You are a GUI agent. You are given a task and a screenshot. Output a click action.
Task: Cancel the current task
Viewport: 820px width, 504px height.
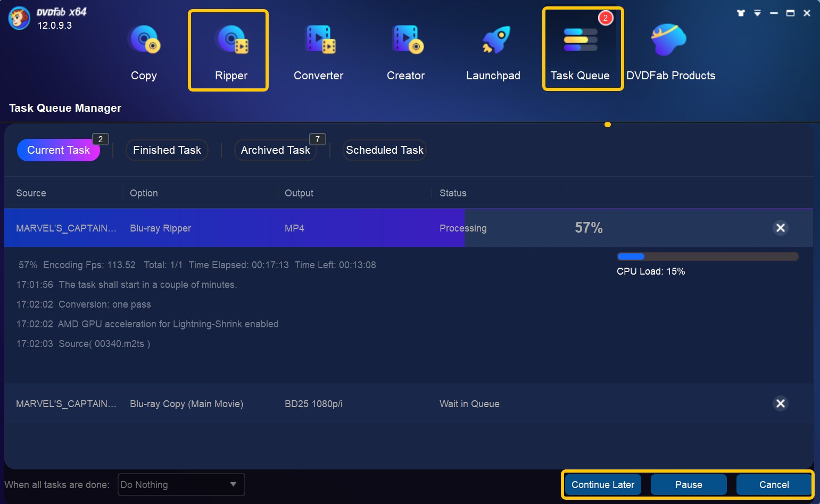point(774,485)
